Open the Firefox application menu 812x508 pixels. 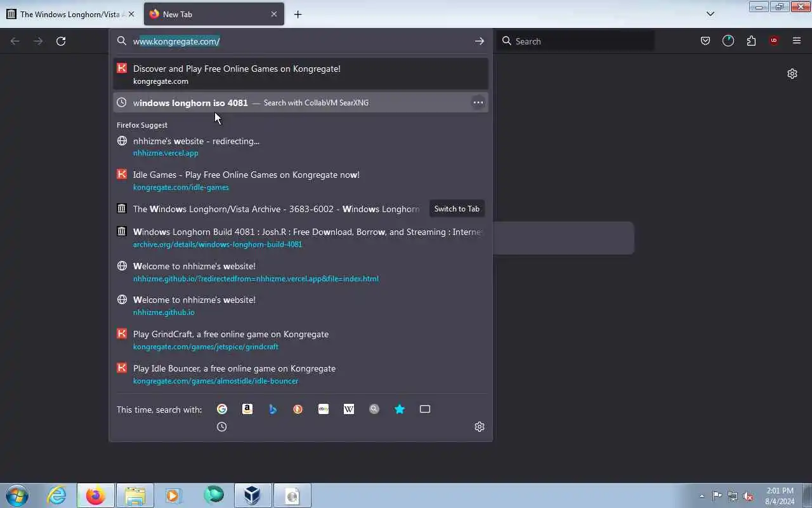tap(797, 41)
